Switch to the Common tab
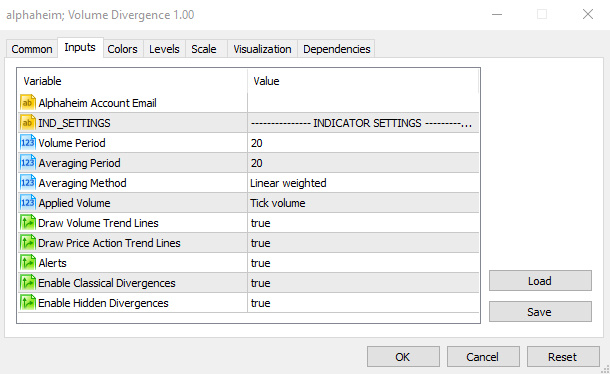 tap(32, 49)
